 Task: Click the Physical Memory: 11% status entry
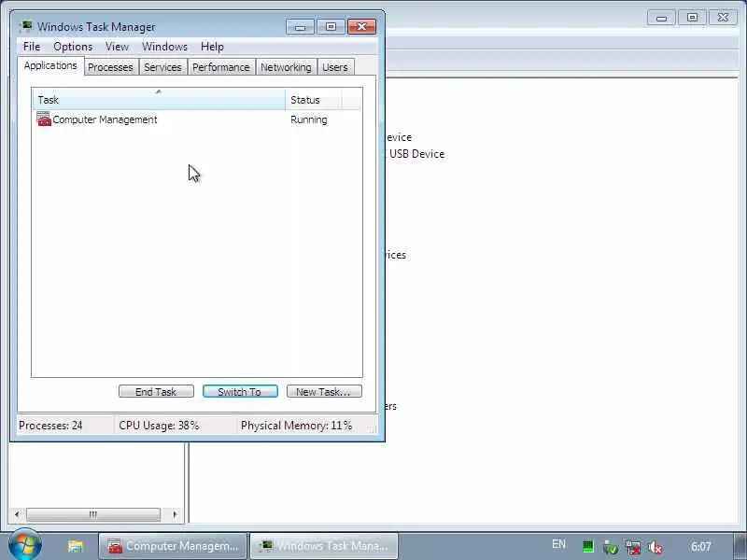coord(296,426)
